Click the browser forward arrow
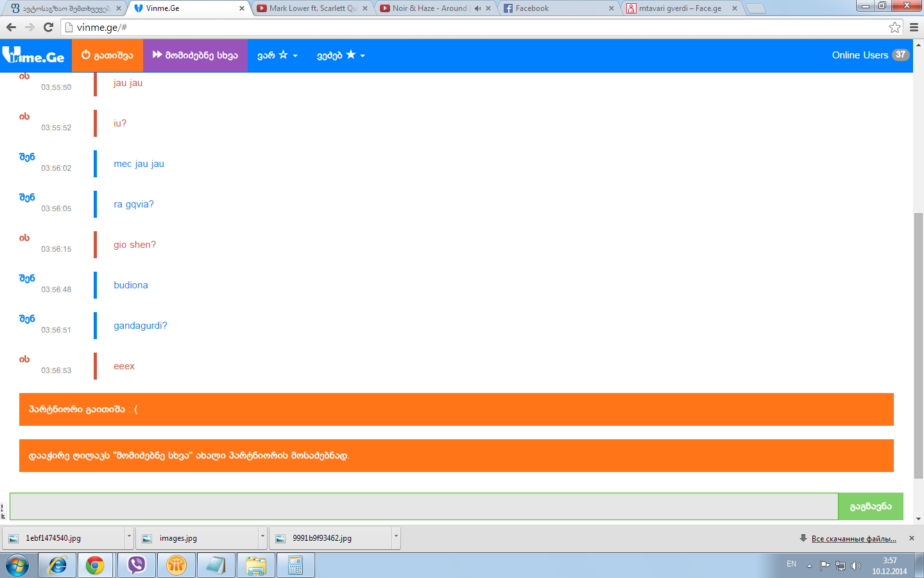924x578 pixels. click(30, 27)
